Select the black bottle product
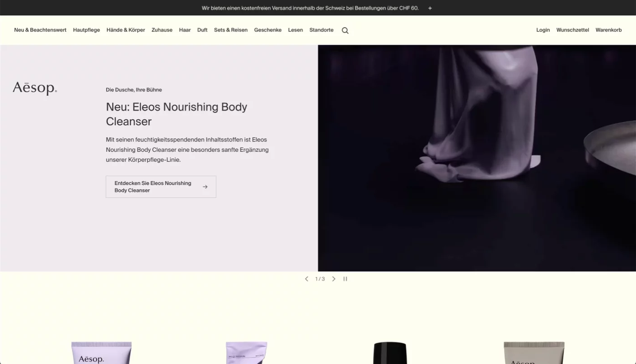Viewport: 636px width, 364px height. click(x=390, y=353)
